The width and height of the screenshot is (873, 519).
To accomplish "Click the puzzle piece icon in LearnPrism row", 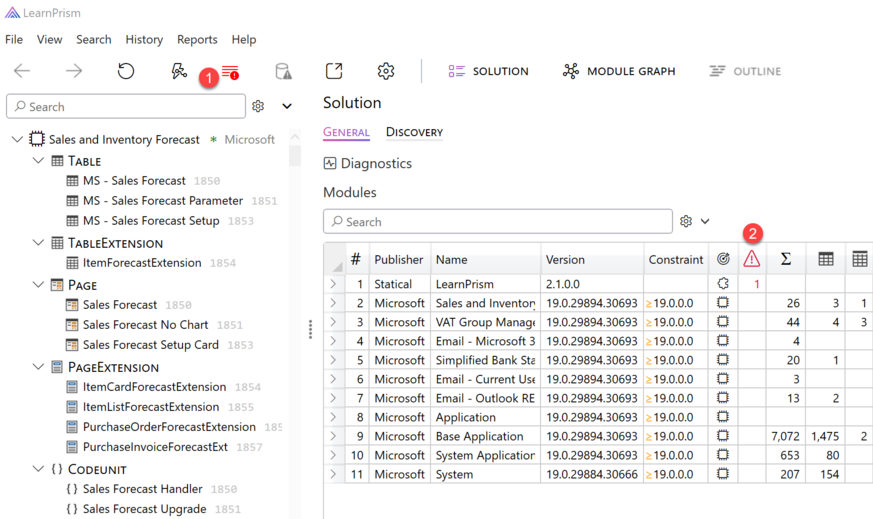I will (x=723, y=284).
